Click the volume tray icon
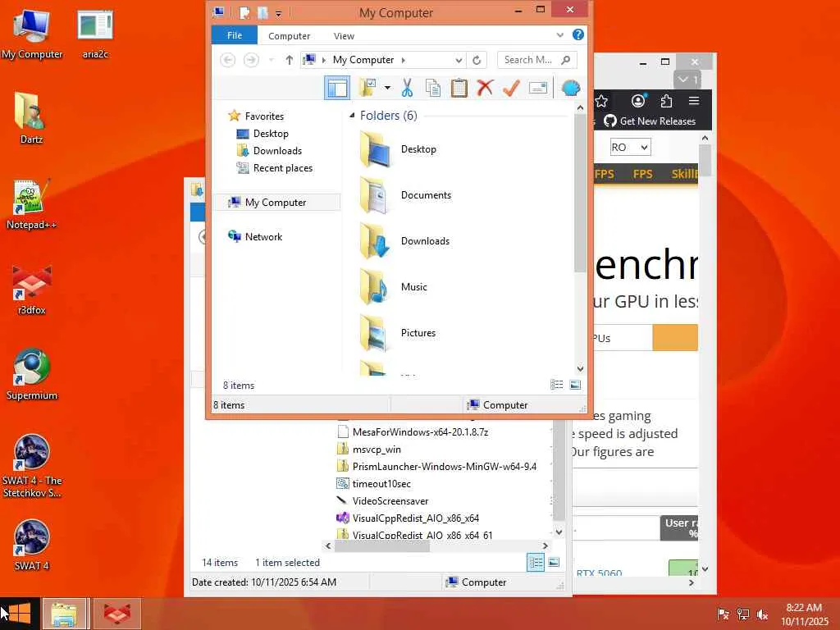 [x=762, y=614]
